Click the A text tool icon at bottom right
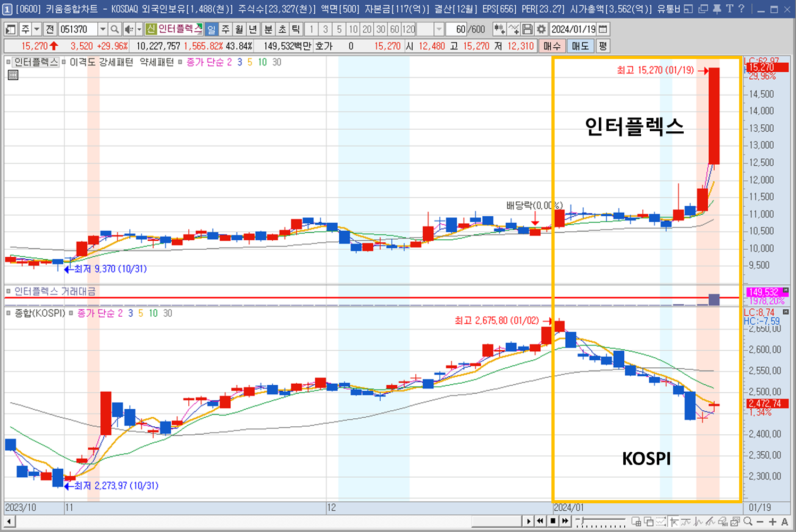796x532 pixels. click(x=785, y=522)
